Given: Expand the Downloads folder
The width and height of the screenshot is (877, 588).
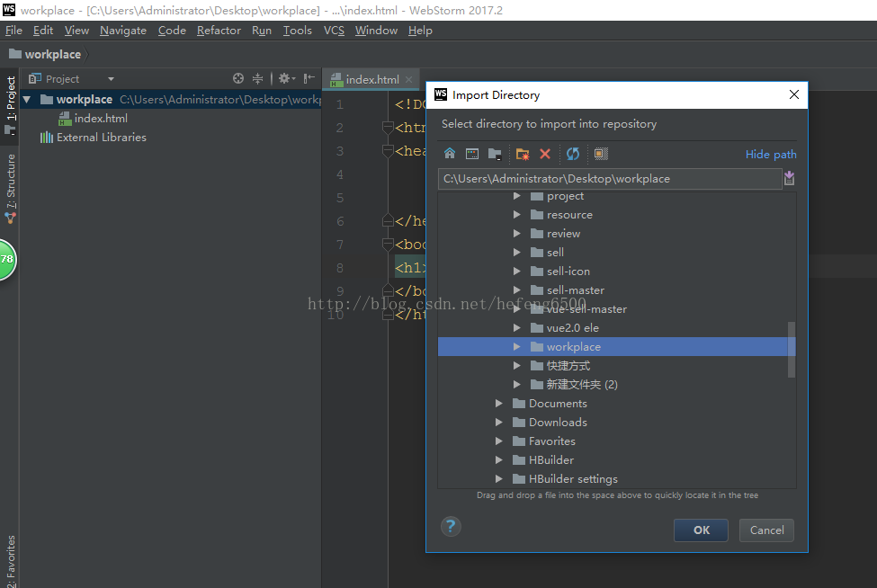Looking at the screenshot, I should coord(499,422).
